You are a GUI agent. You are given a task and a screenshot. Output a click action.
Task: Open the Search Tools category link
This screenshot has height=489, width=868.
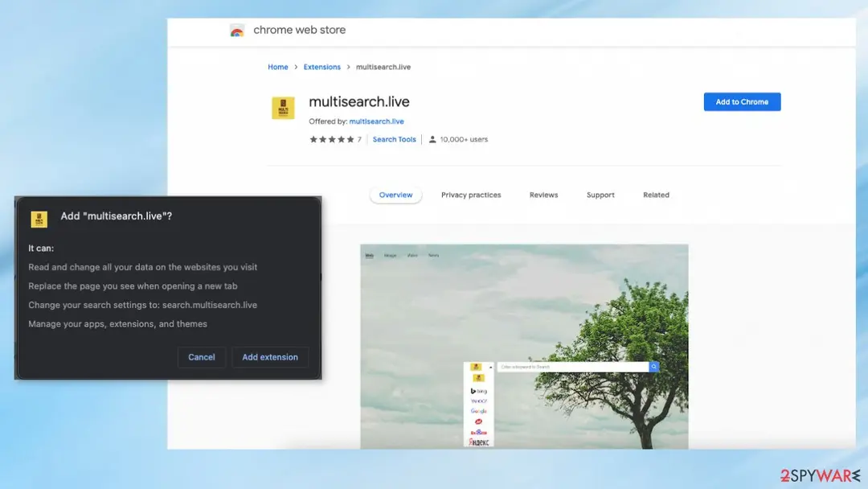[x=394, y=140]
